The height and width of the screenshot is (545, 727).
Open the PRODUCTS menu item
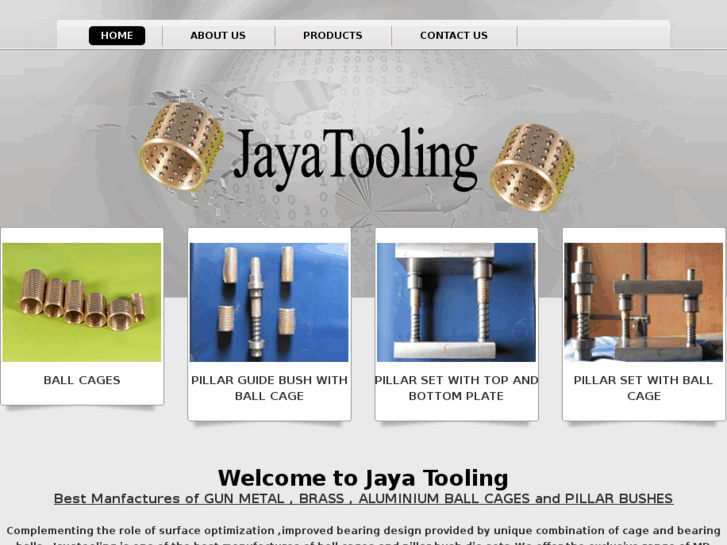tap(332, 36)
